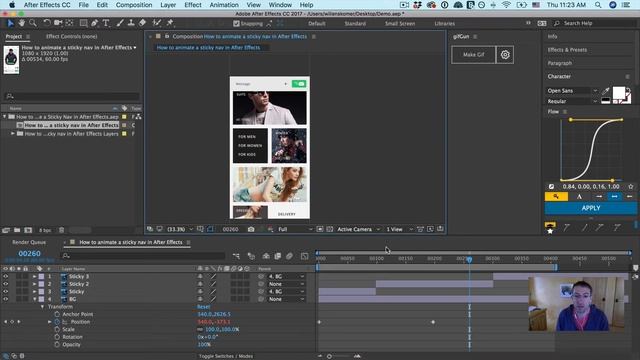Viewport: 640px width, 360px height.
Task: Click the Flow favorite star icon
Action: point(631,187)
